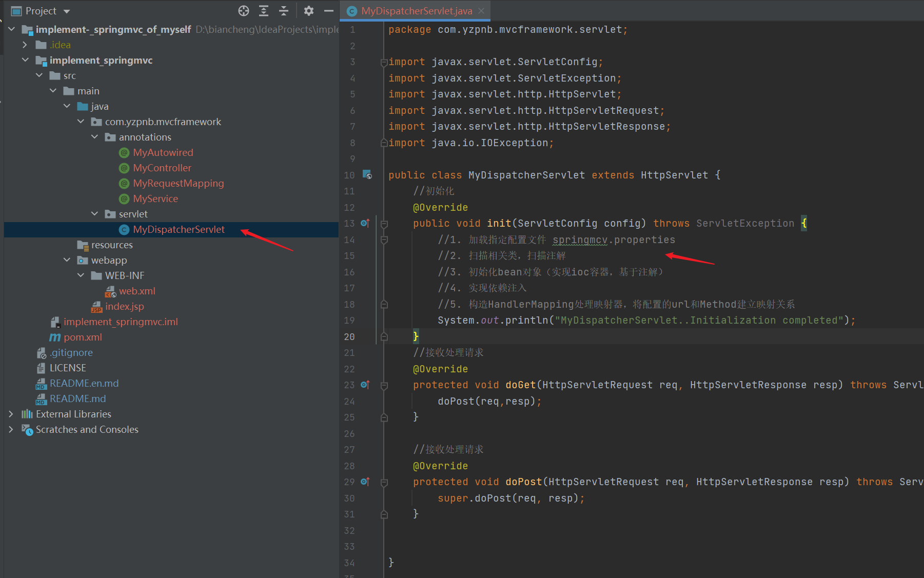
Task: Open the Project view dropdown
Action: pyautogui.click(x=67, y=11)
